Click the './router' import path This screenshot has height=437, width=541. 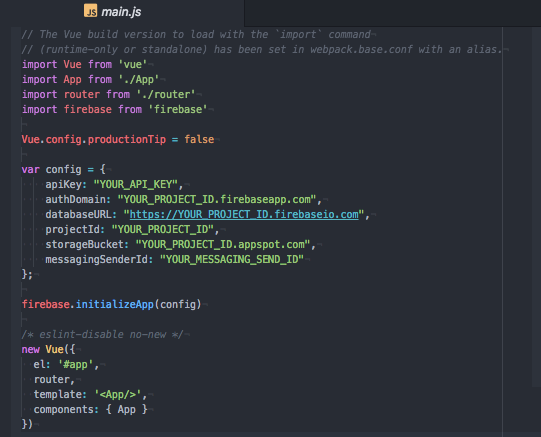tap(166, 95)
